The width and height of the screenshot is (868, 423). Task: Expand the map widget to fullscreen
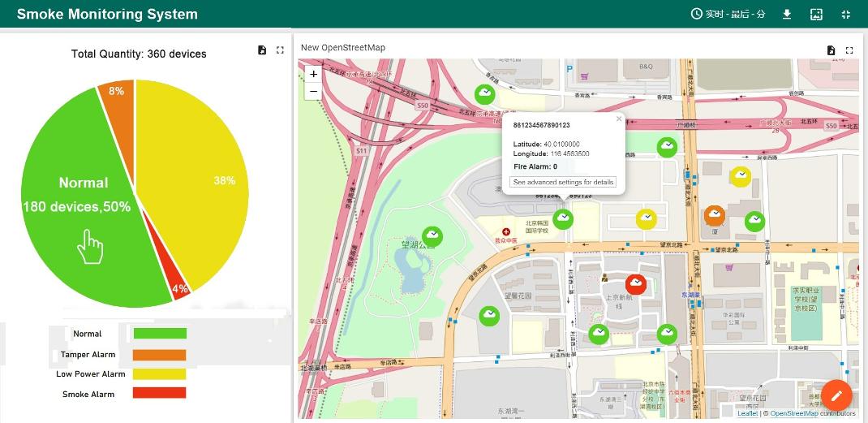(x=849, y=50)
